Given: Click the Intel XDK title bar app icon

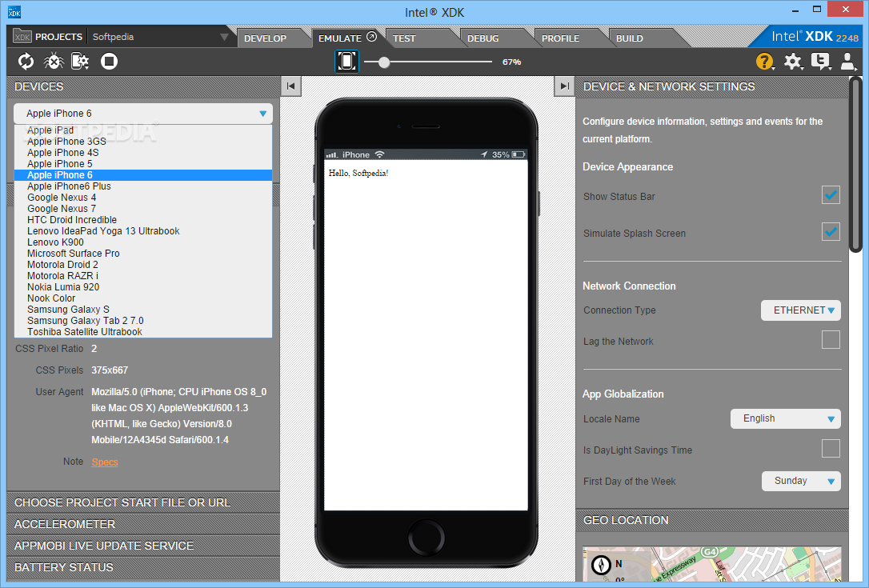Looking at the screenshot, I should (14, 12).
